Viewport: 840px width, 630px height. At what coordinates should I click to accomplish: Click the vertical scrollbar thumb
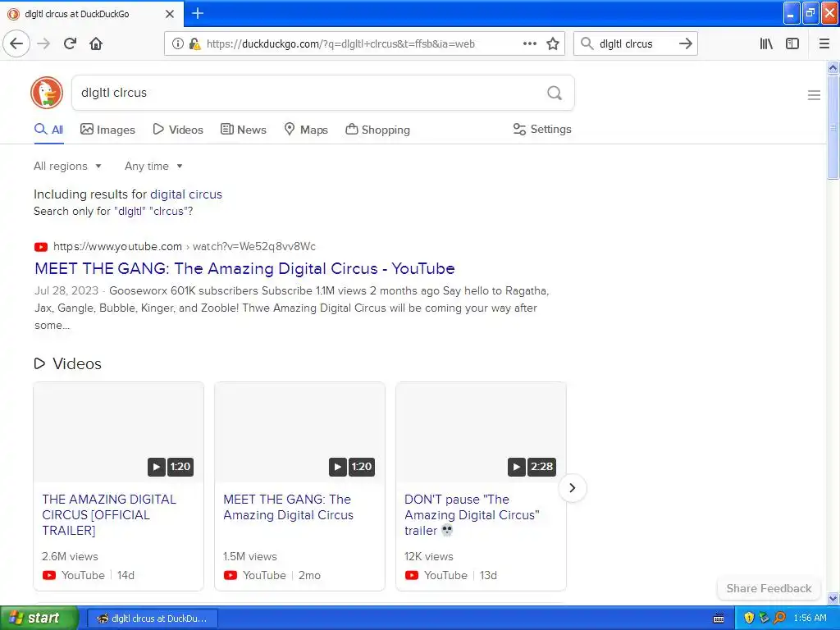tap(833, 127)
